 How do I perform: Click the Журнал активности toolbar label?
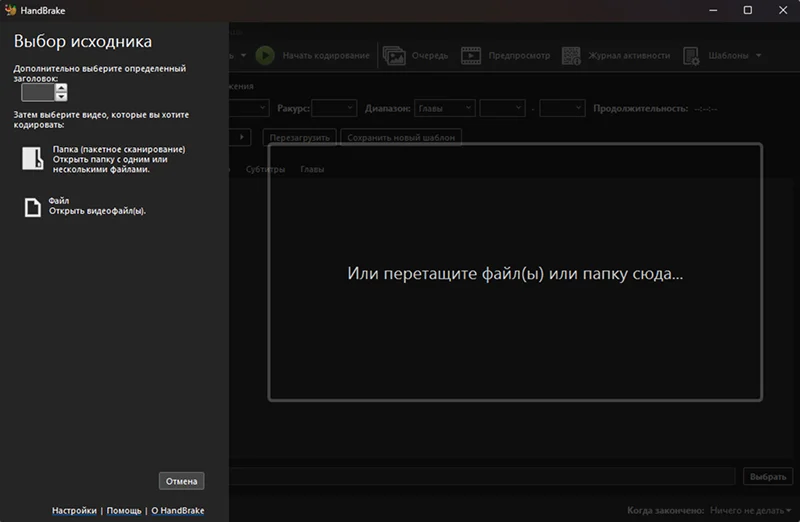click(x=629, y=55)
